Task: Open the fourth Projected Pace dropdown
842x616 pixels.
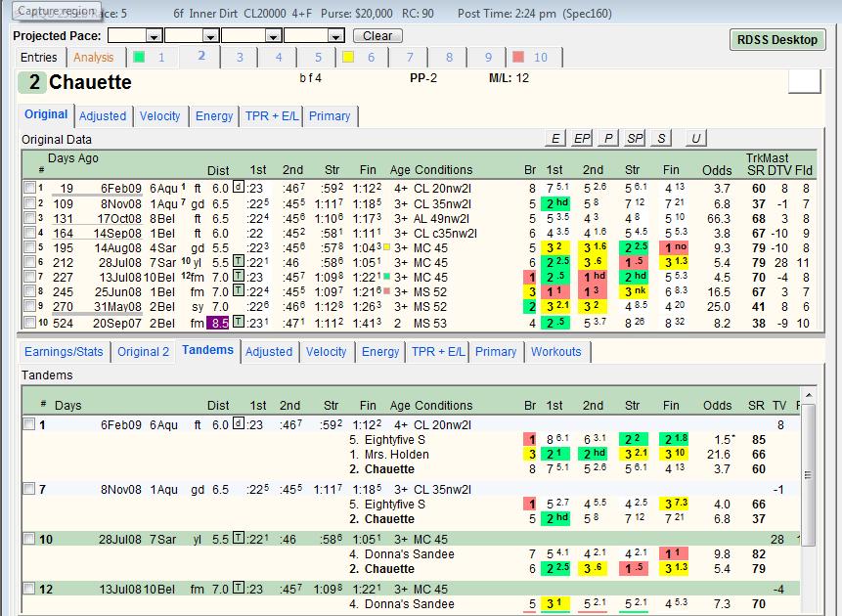Action: [336, 36]
